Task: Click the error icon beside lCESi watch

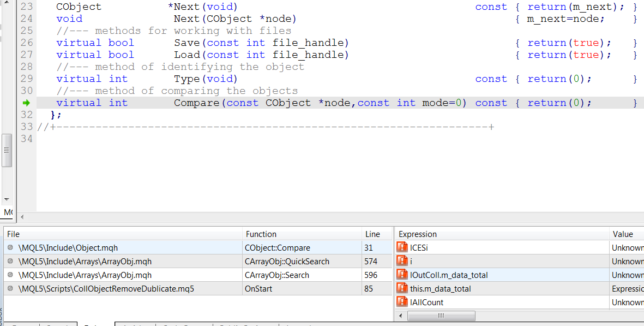Action: pos(402,247)
